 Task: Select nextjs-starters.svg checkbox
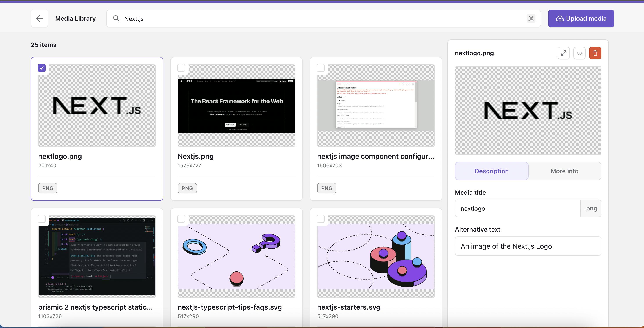[x=321, y=219]
